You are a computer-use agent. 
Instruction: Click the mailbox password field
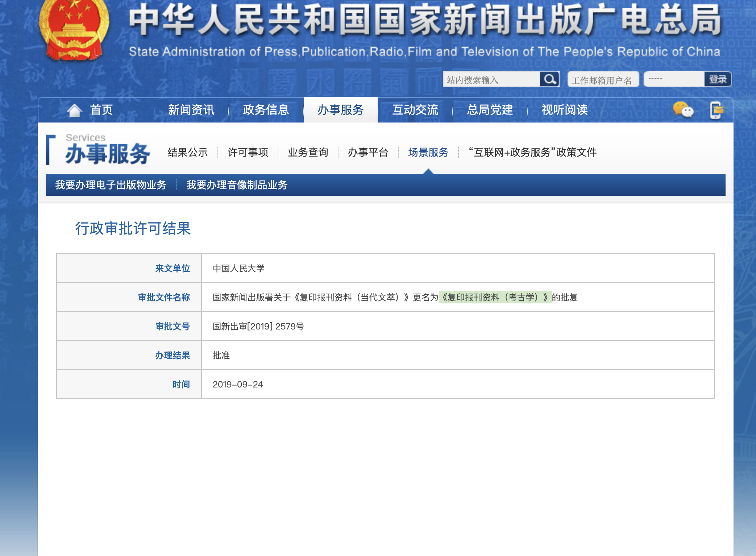pyautogui.click(x=674, y=79)
